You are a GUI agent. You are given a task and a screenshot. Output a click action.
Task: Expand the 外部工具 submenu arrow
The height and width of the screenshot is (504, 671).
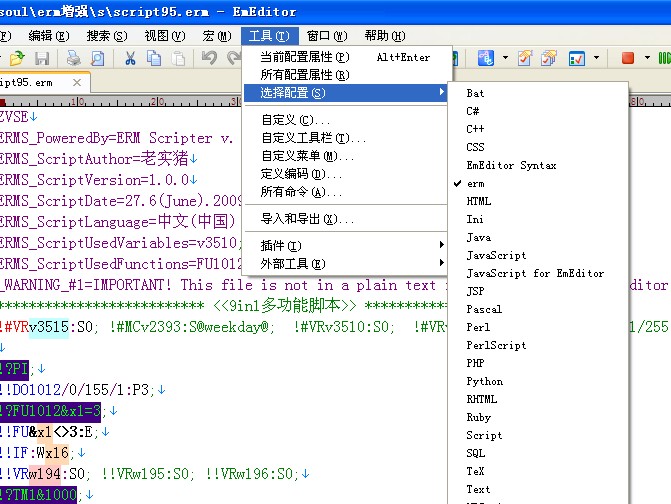click(x=441, y=263)
